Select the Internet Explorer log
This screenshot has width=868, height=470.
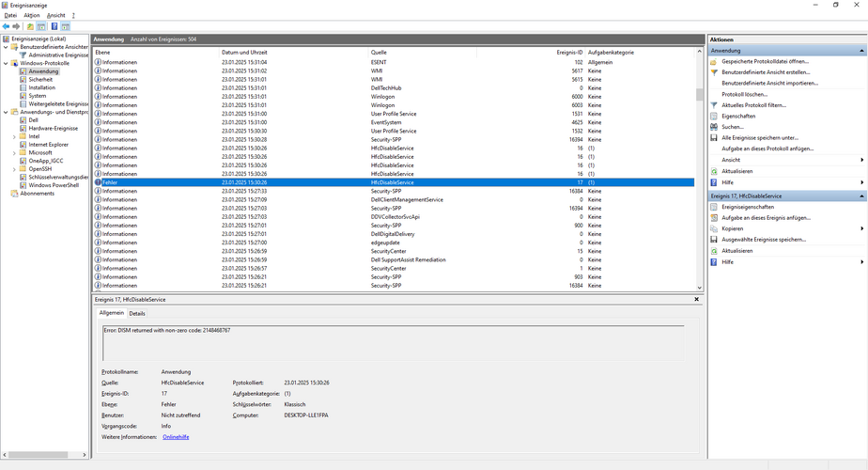tap(49, 145)
